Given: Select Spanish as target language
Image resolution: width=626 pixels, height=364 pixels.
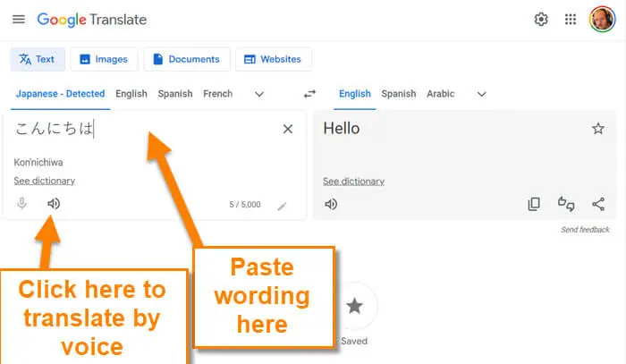Looking at the screenshot, I should click(399, 94).
